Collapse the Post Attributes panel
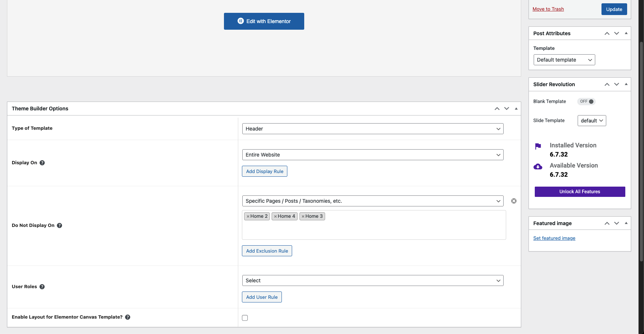Screen dimensions: 644x334 pos(626,33)
